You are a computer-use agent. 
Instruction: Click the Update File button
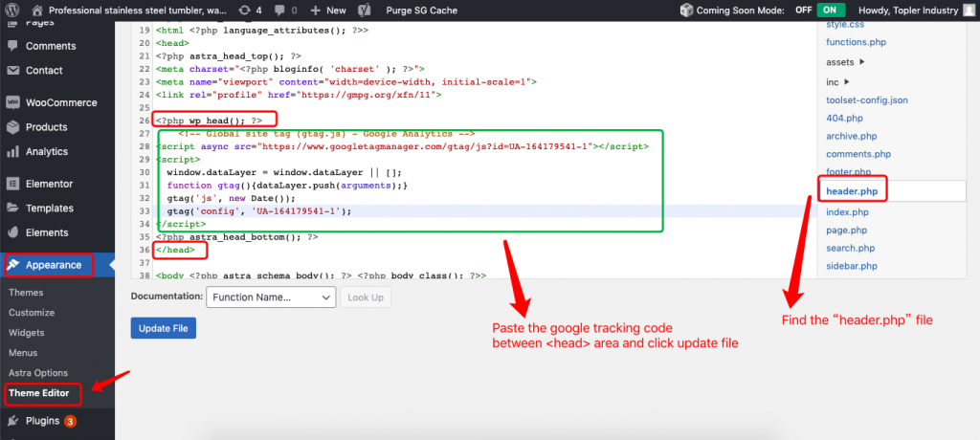pos(163,328)
